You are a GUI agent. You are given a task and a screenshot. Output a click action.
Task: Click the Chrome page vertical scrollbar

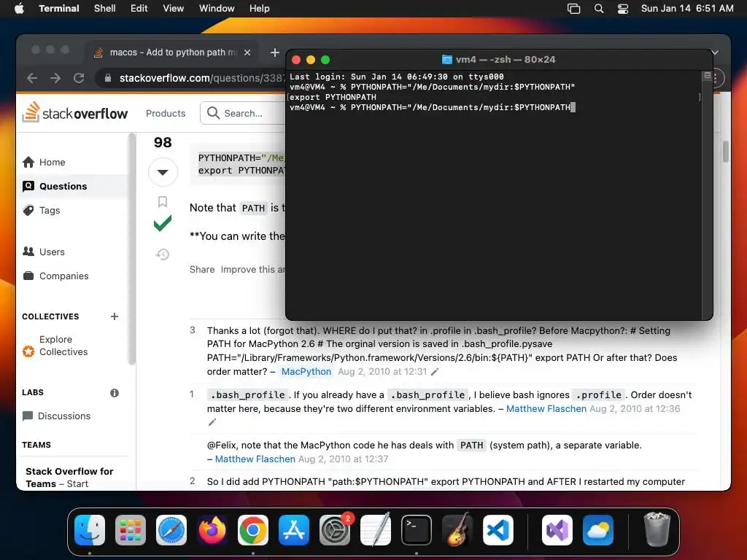(x=726, y=152)
